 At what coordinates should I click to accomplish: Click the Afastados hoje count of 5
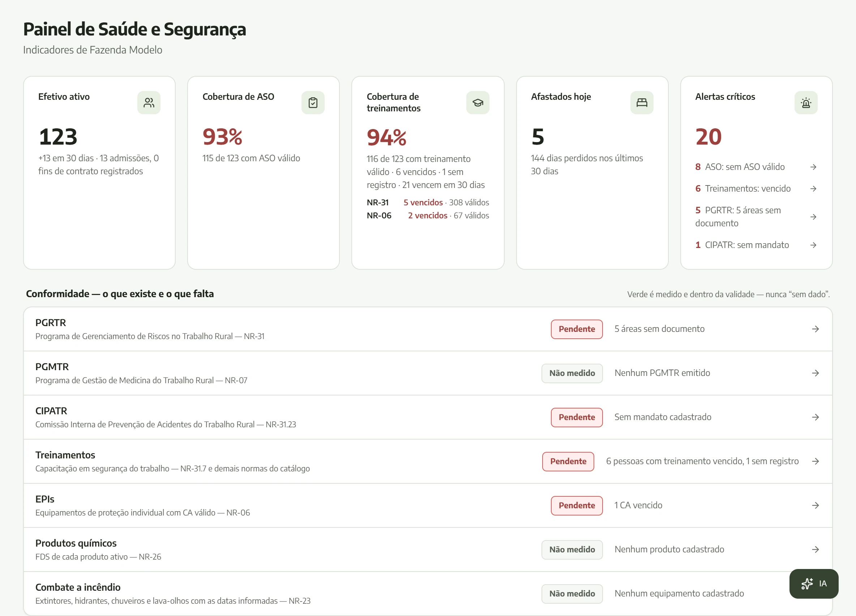[x=538, y=137]
